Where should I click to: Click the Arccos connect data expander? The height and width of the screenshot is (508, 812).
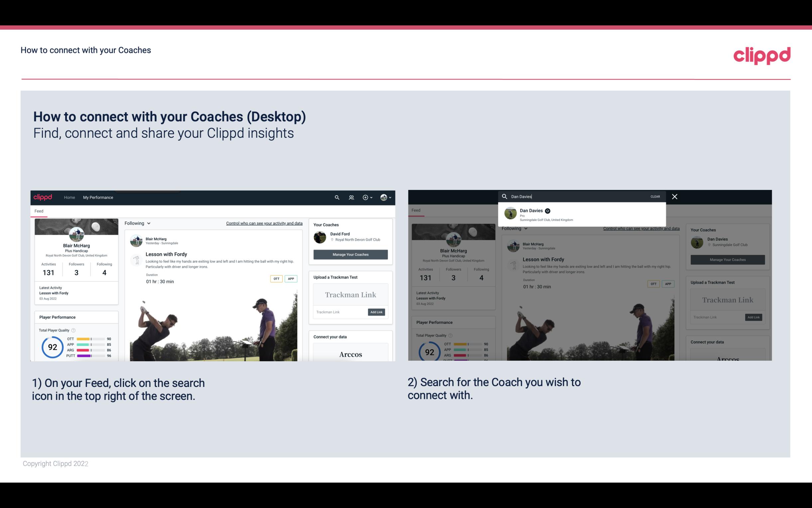tap(350, 354)
